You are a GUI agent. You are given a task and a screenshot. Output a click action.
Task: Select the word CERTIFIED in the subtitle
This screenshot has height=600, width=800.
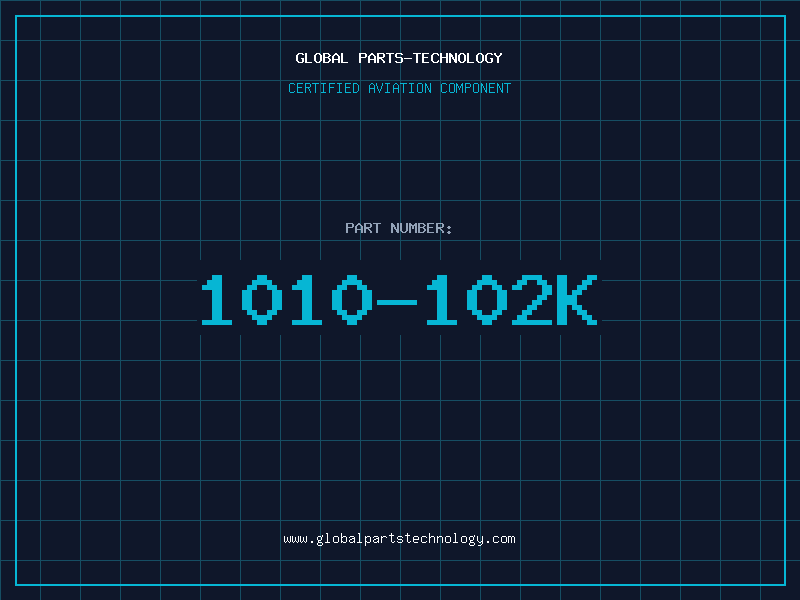[x=323, y=88]
